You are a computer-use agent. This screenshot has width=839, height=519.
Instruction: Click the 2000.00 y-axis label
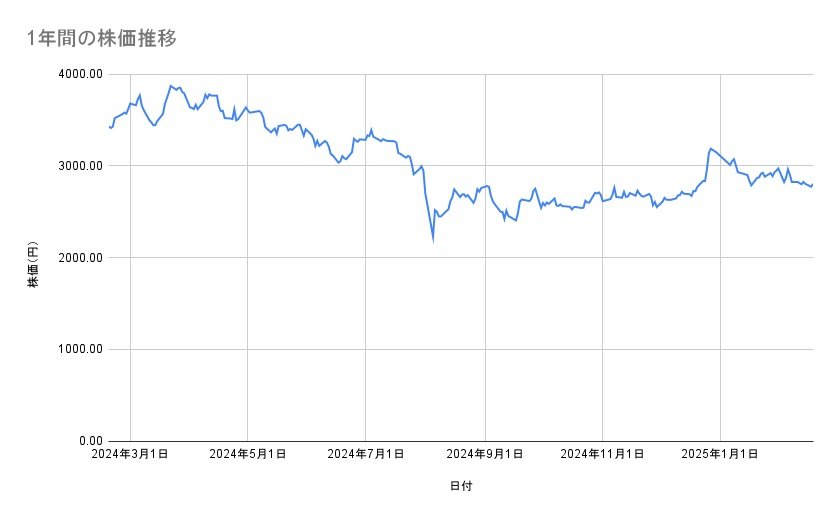click(x=78, y=258)
